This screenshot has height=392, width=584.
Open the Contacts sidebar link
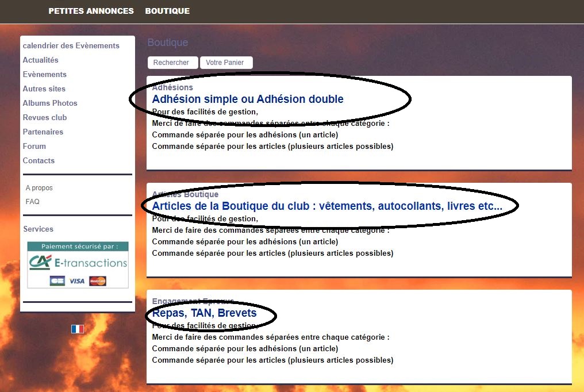tap(39, 160)
